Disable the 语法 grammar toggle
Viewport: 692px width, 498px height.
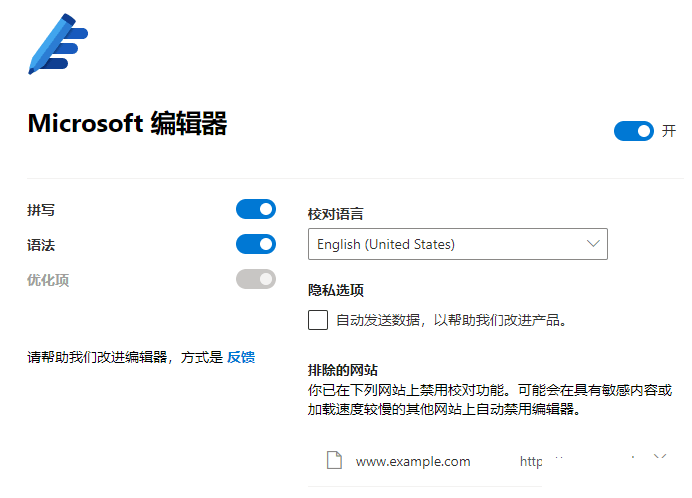click(256, 244)
